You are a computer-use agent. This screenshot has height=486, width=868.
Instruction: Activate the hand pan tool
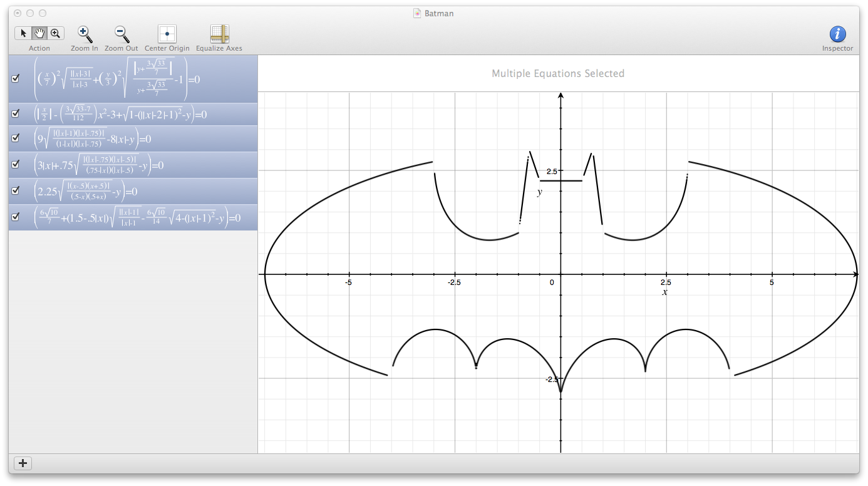pos(39,33)
